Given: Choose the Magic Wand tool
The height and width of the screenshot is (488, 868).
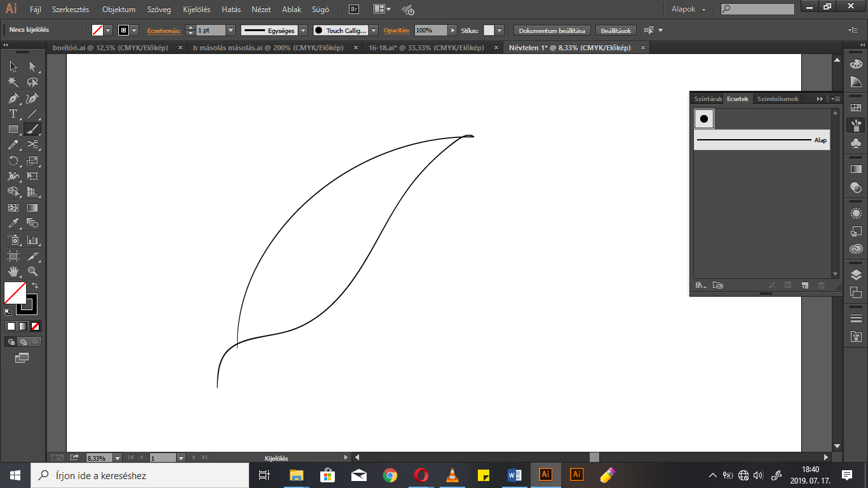Looking at the screenshot, I should 13,82.
